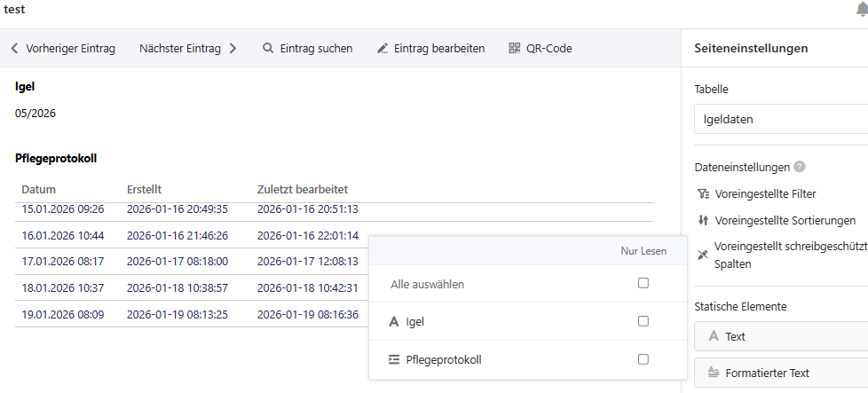Viewport: 868px width, 393px height.
Task: Click the search magnifier icon
Action: point(267,49)
